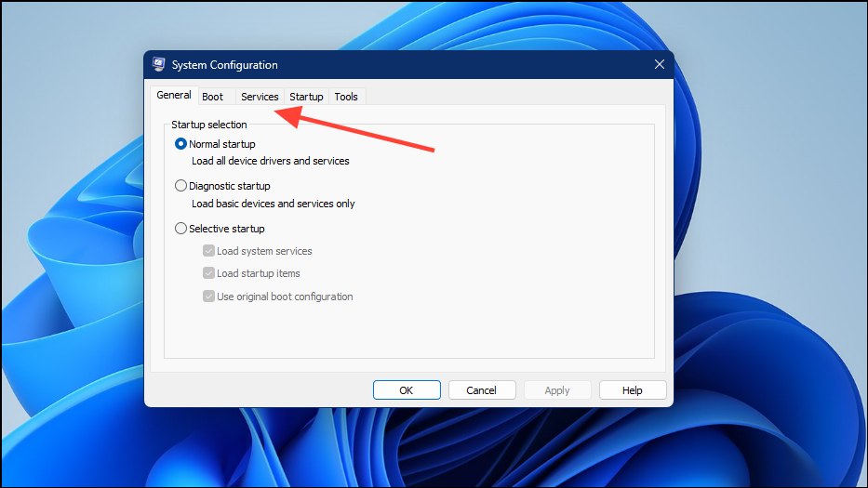Open the Tools tab
The image size is (868, 488).
[x=346, y=97]
